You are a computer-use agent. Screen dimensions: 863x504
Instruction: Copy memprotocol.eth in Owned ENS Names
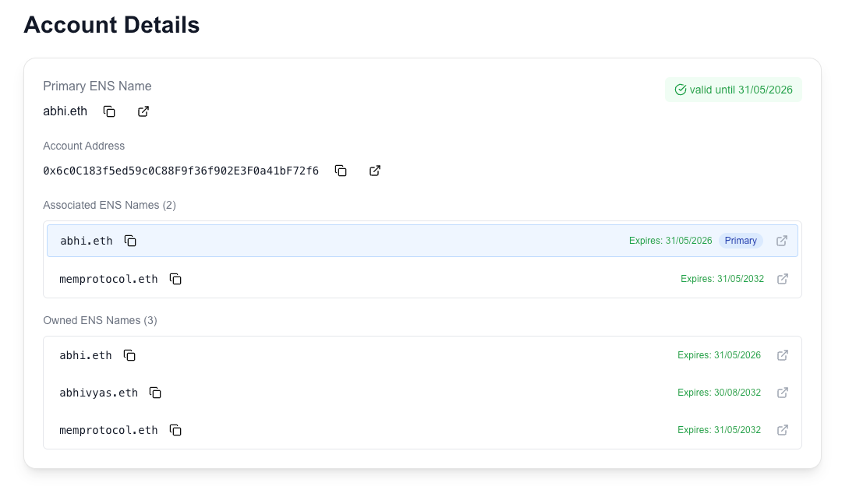175,430
